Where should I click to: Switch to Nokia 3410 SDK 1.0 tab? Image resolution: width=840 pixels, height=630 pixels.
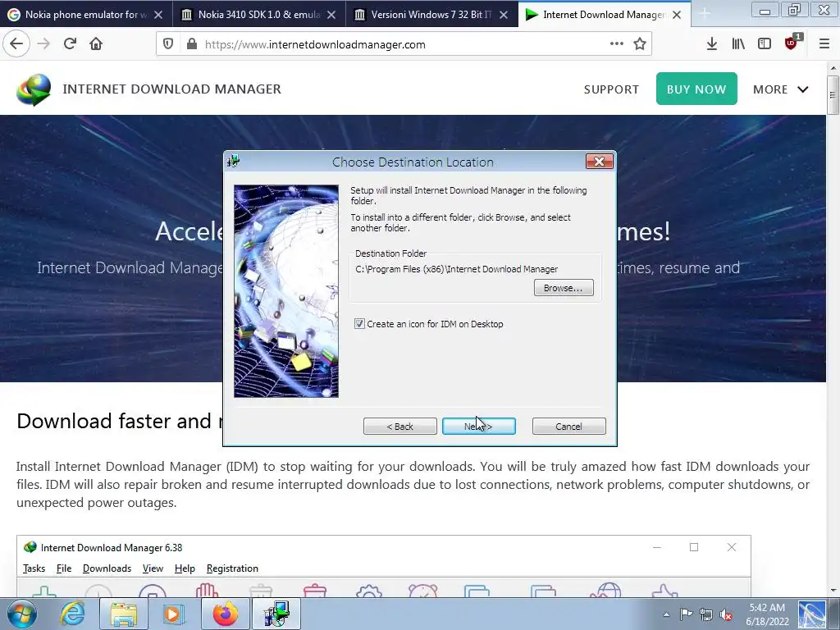(259, 15)
